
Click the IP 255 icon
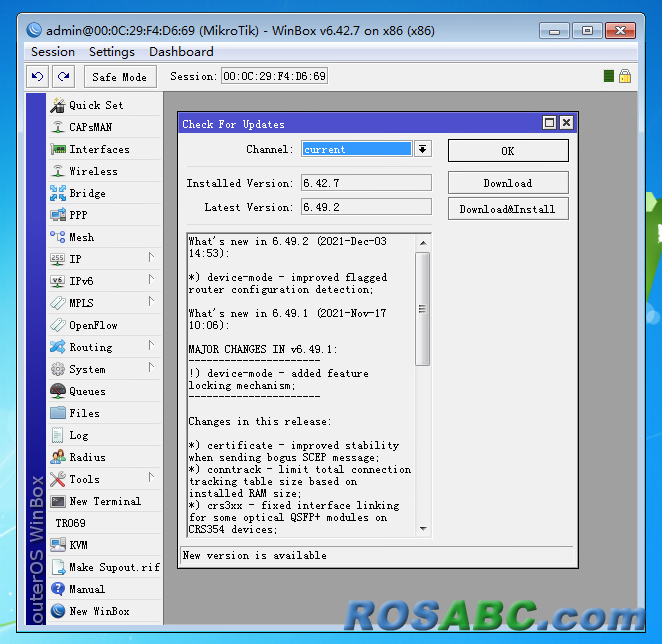[x=58, y=259]
